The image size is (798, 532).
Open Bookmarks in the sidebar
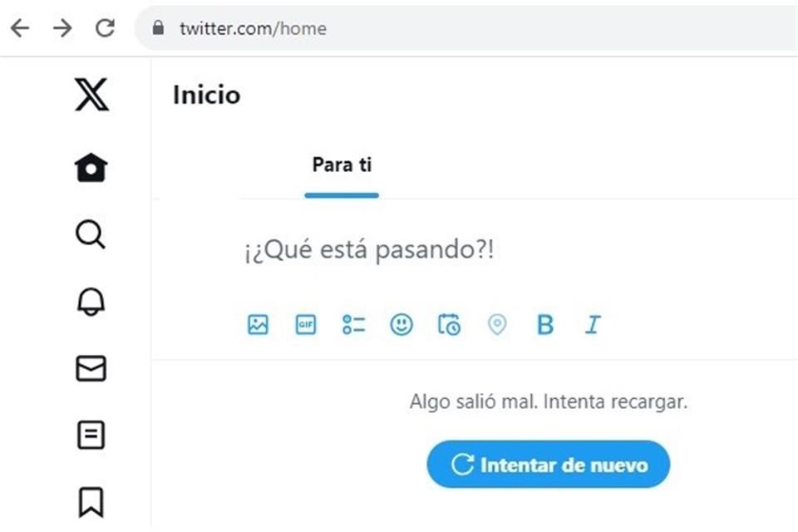click(91, 501)
